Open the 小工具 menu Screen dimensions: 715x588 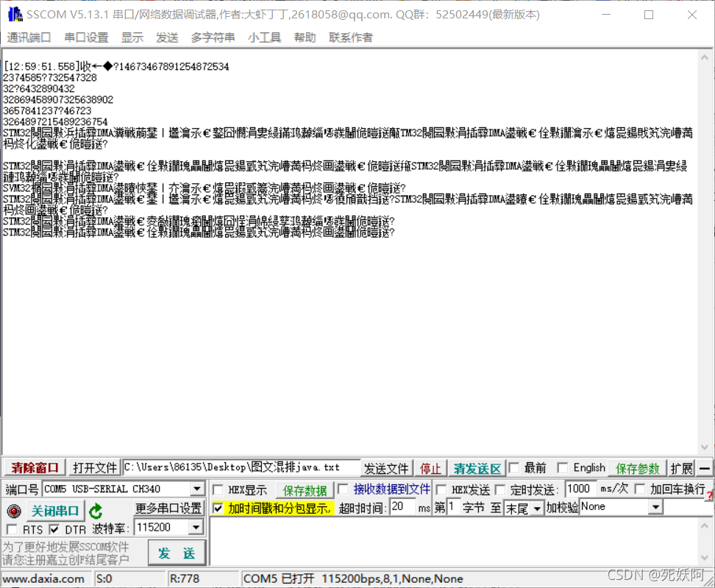click(264, 38)
